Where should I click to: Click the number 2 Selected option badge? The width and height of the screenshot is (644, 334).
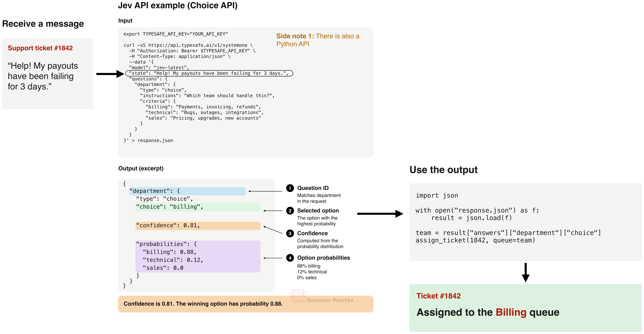[290, 211]
